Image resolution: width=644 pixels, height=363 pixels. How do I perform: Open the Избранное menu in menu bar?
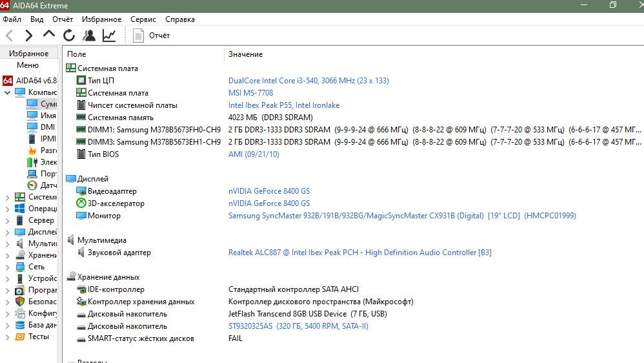[101, 19]
